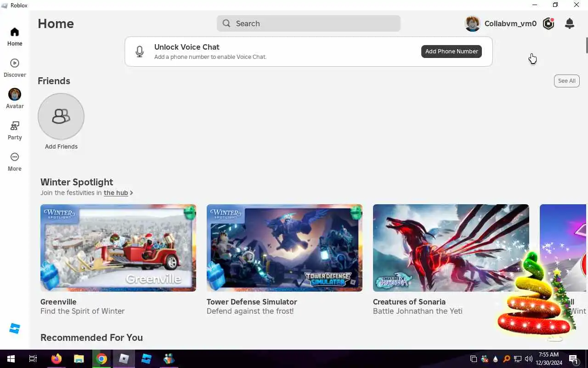
Task: Click the Add Phone Number button
Action: (x=452, y=52)
